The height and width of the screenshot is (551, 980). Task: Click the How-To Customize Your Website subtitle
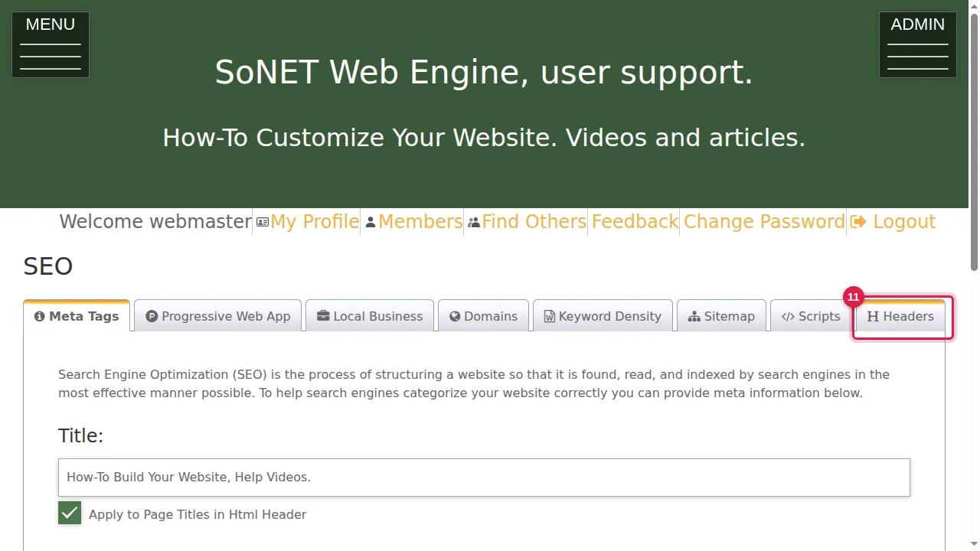tap(484, 138)
